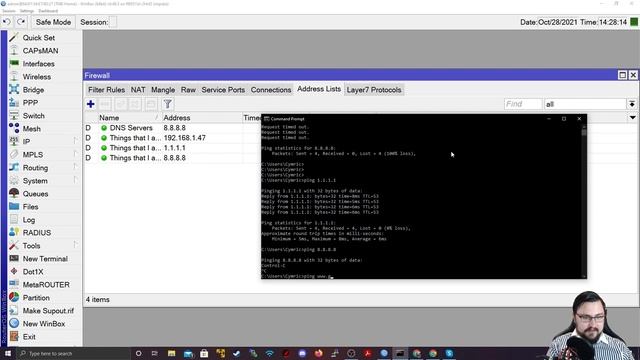Open the Log menu entry

tap(29, 220)
